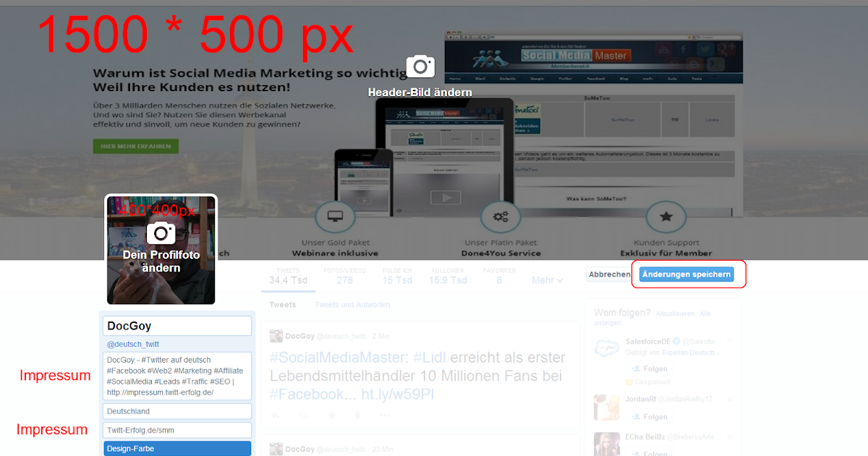Click the #Facebook hashtag in tweet
Viewport: 868px width, 456px height.
[307, 394]
